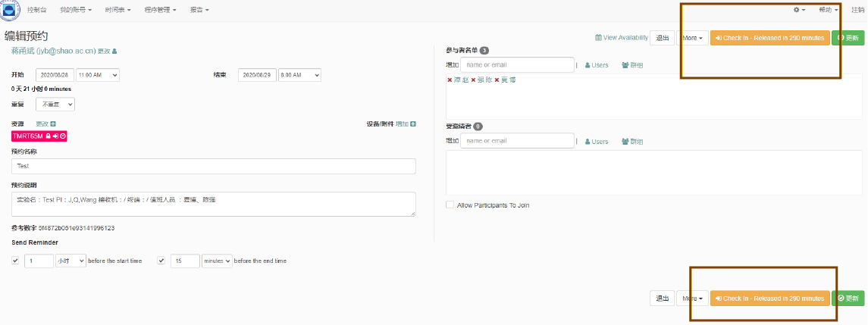
Task: Click the bottom green 更新 button
Action: click(x=848, y=298)
